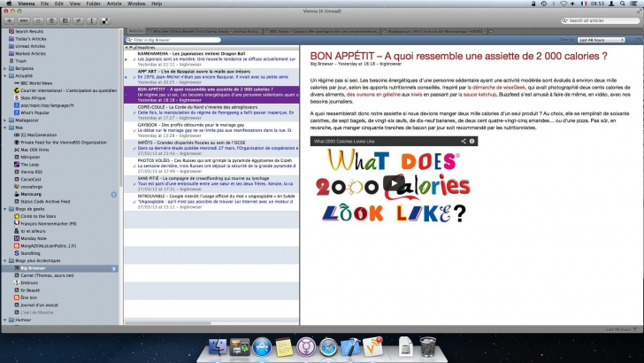The width and height of the screenshot is (644, 363).
Task: Click the Filter in Big Browser field
Action: point(173,40)
